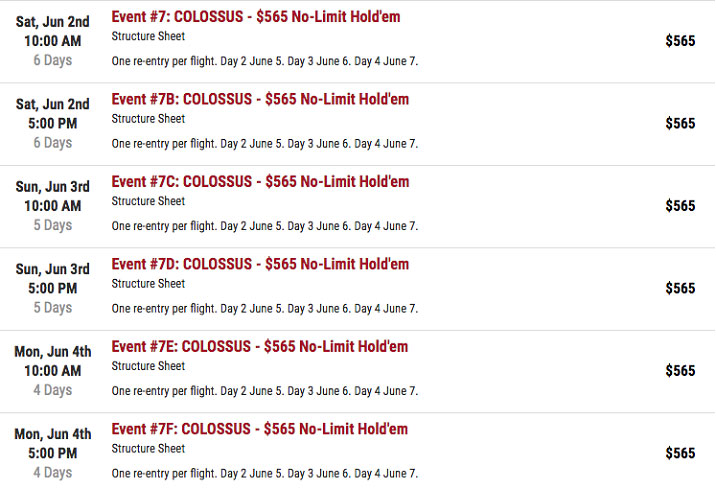Screen dimensions: 716x489
Task: Open Event #7B: COLOSSUS title link
Action: click(260, 99)
